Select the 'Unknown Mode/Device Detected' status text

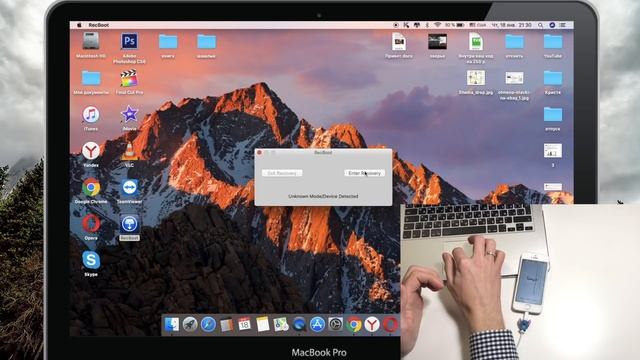click(323, 196)
